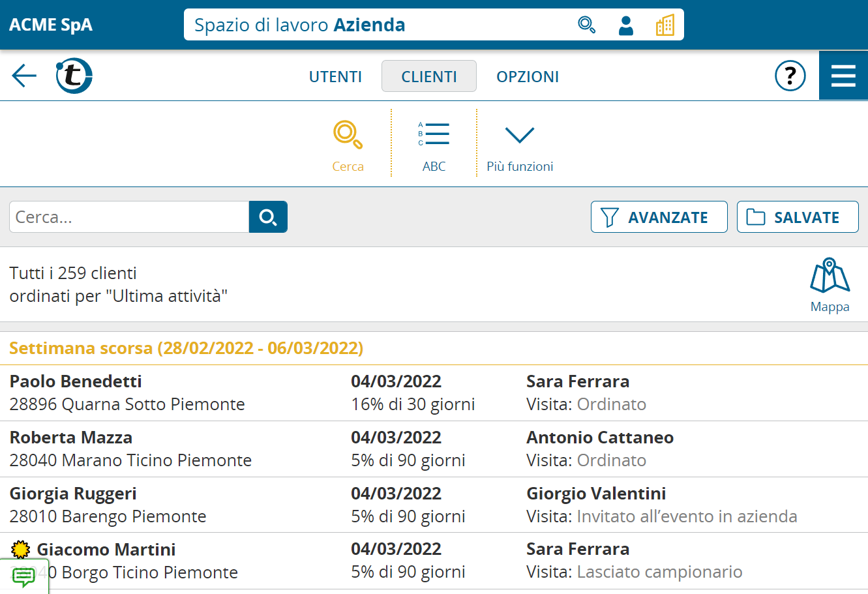Screen dimensions: 868x594
Task: Click the company building icon
Action: click(665, 25)
